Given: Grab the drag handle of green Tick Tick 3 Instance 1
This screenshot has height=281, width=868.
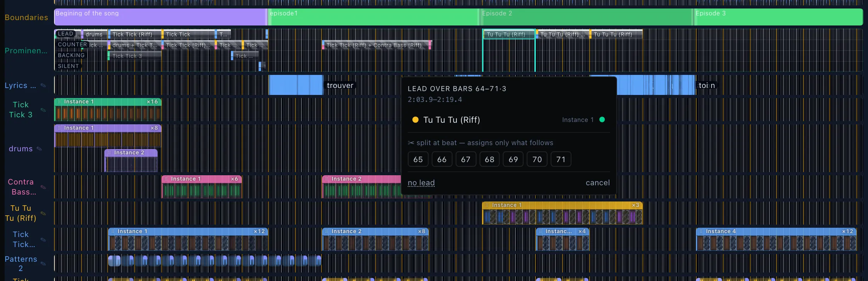Looking at the screenshot, I should click(x=59, y=102).
